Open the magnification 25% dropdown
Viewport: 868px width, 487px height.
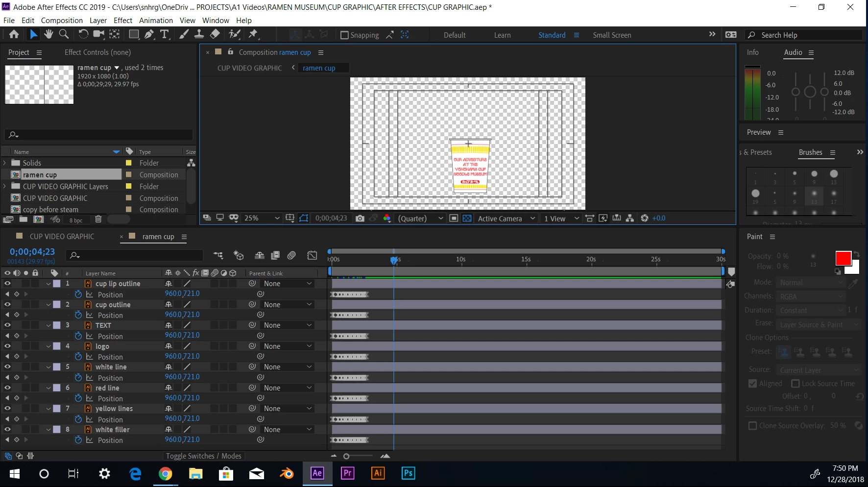click(x=262, y=219)
